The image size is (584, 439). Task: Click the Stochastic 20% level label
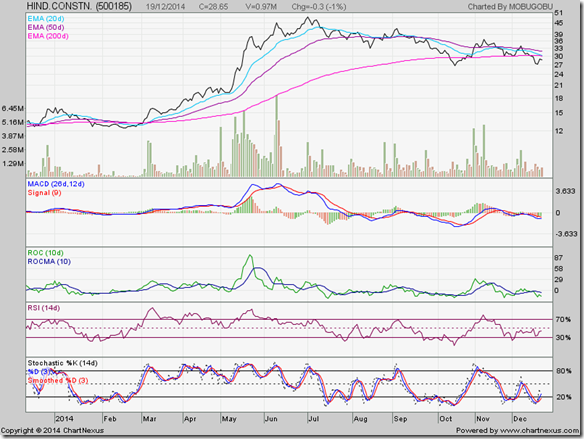[564, 397]
